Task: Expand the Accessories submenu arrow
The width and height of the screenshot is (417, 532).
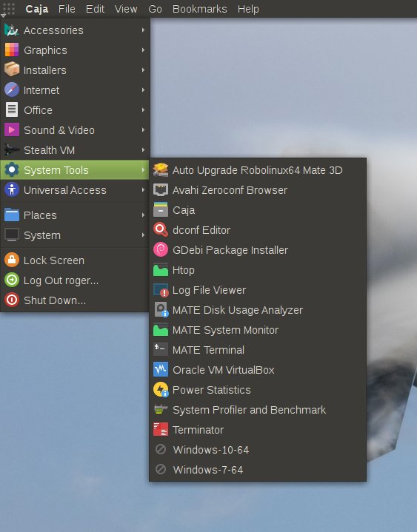Action: pyautogui.click(x=143, y=30)
